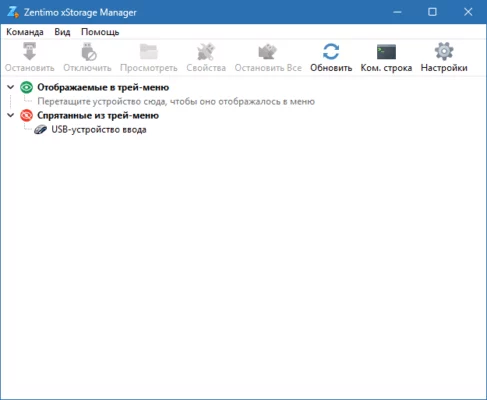Image resolution: width=487 pixels, height=400 pixels.
Task: Select the Спрятанные из трей-меню heading
Action: [98, 115]
